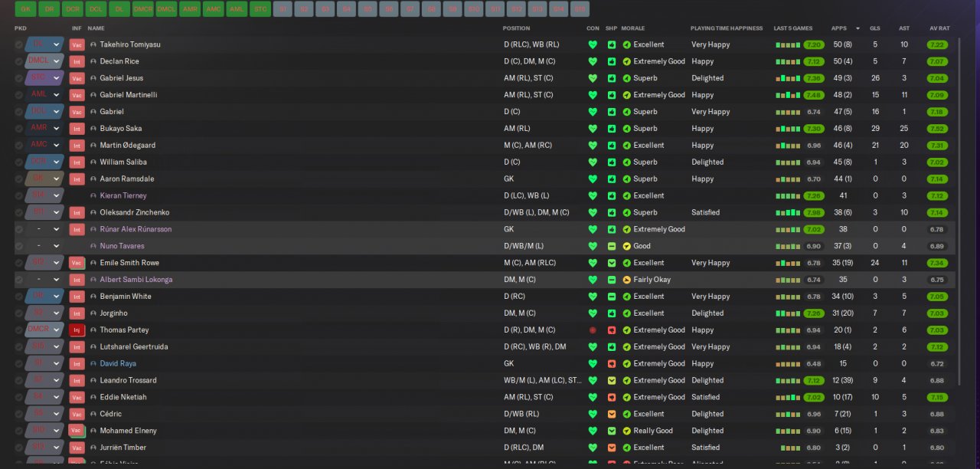Toggle the selection circle for Cédric

pos(18,414)
